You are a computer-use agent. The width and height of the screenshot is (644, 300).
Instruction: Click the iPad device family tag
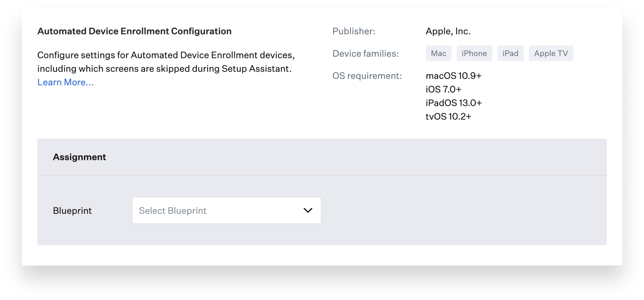click(510, 53)
